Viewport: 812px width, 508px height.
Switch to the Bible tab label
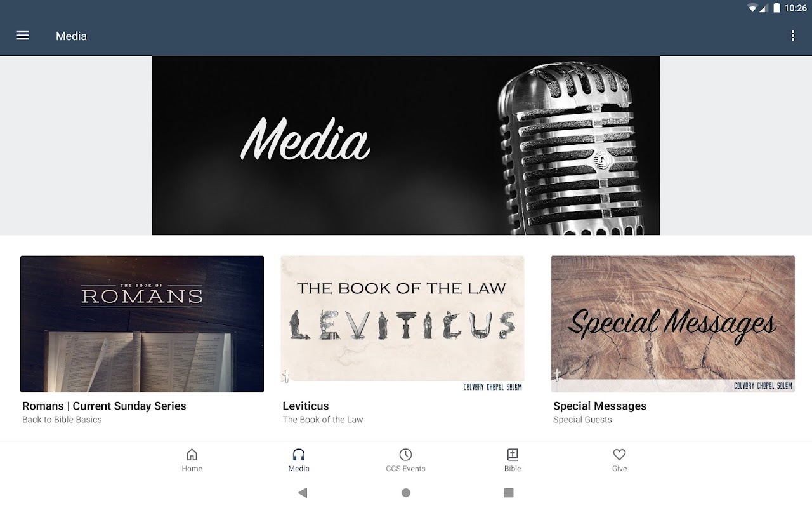coord(513,469)
